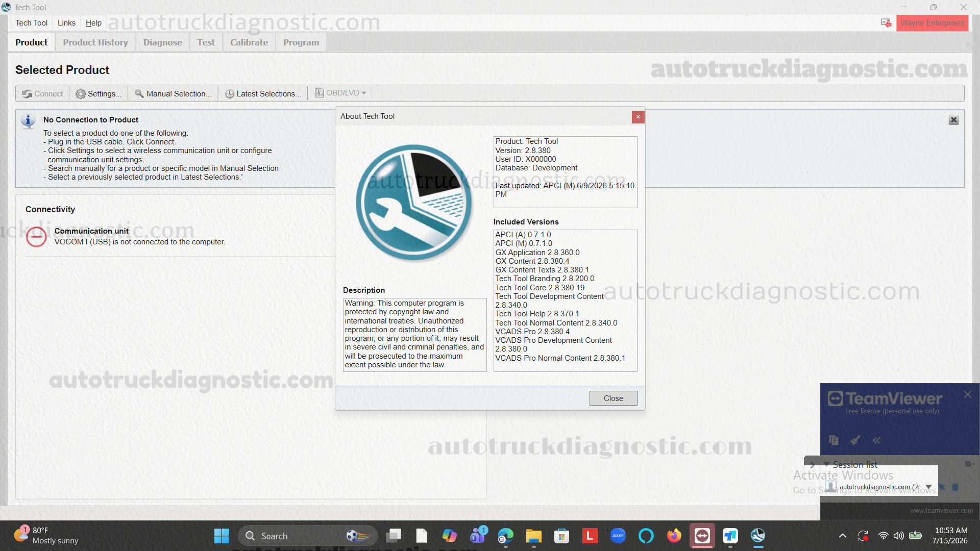Switch to the Calibrate tab
The image size is (980, 551).
click(x=249, y=42)
